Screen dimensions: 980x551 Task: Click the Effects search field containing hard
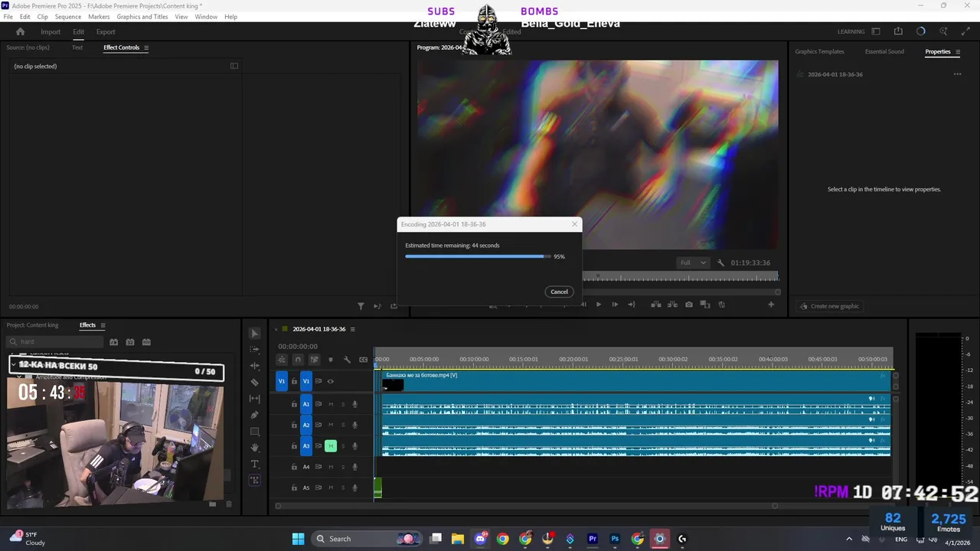(x=54, y=342)
